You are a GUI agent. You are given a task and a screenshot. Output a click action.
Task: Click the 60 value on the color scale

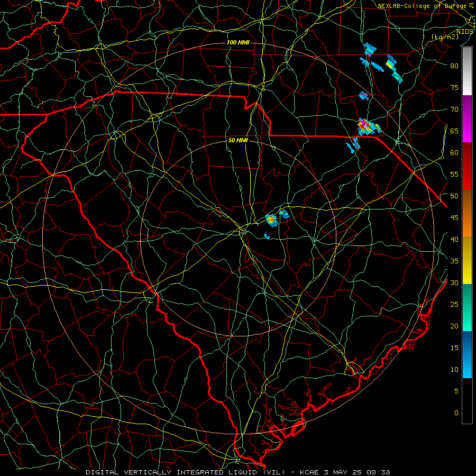pos(454,153)
